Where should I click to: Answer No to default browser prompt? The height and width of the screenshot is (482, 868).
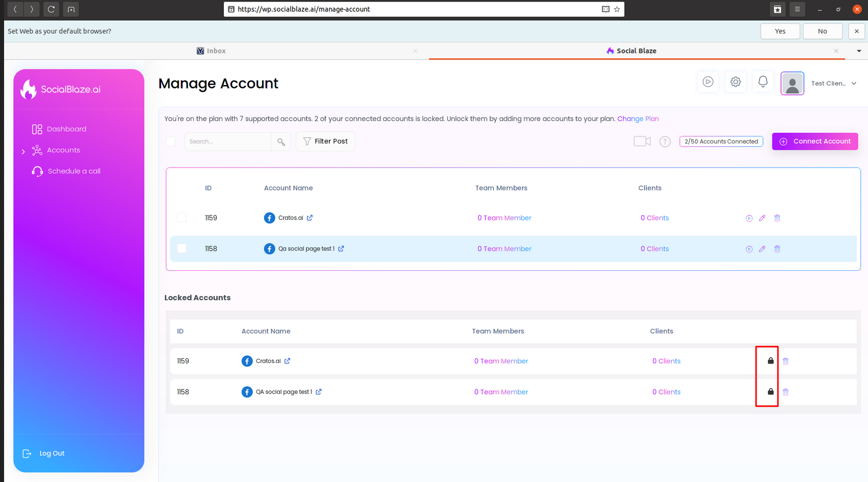pyautogui.click(x=823, y=31)
